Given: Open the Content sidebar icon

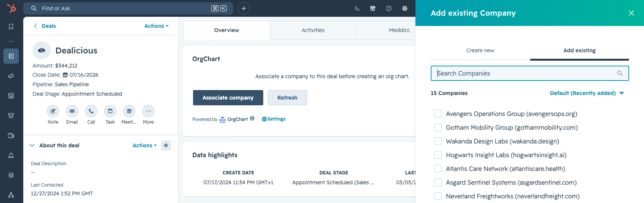Looking at the screenshot, I should click(x=11, y=96).
